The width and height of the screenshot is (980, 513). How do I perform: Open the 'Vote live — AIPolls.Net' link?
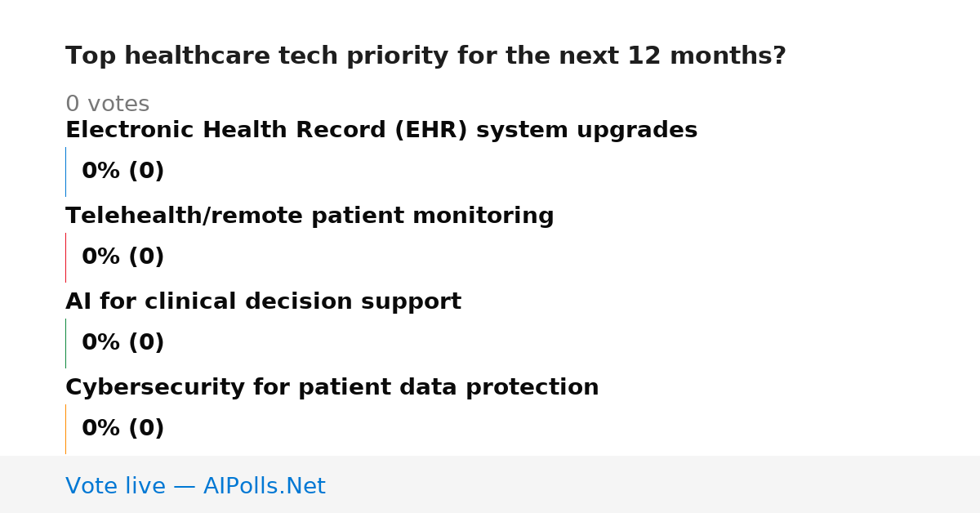195,487
